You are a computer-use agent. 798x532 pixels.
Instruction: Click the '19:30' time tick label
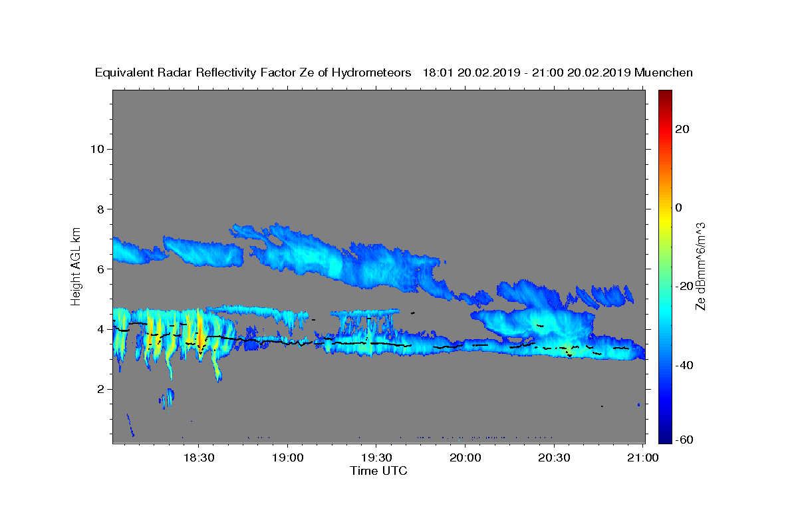(376, 458)
